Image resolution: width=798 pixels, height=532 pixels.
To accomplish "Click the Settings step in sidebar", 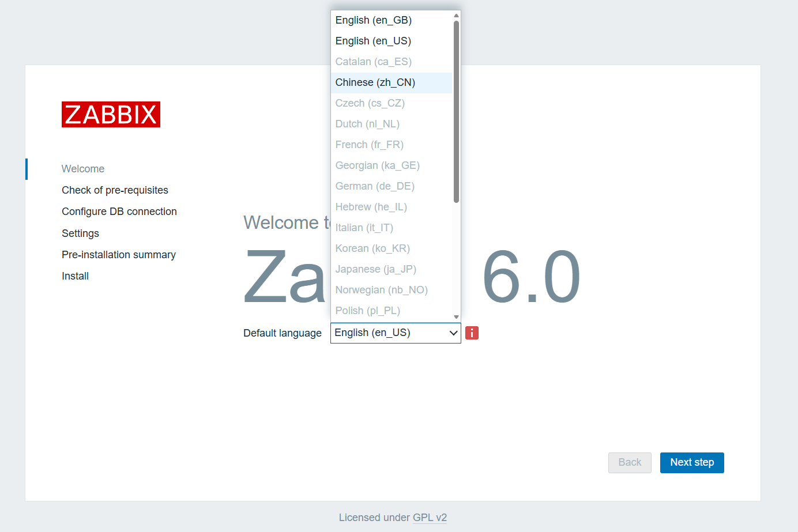I will click(x=80, y=233).
